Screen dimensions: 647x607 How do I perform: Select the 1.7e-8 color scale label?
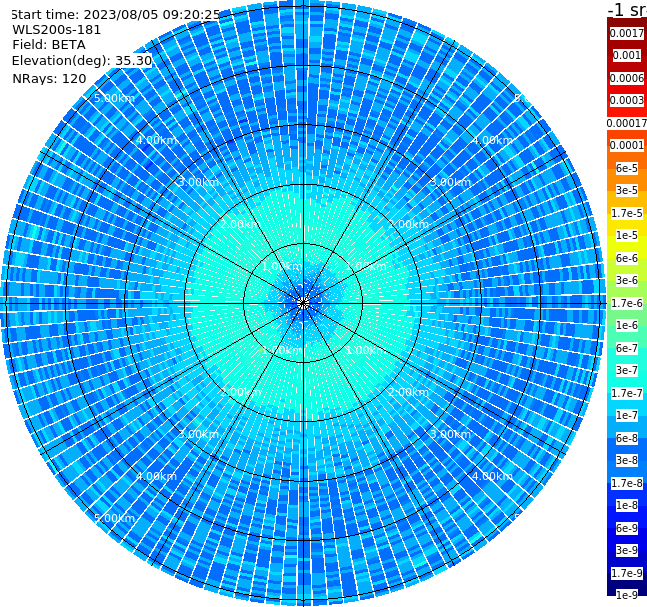(x=627, y=483)
